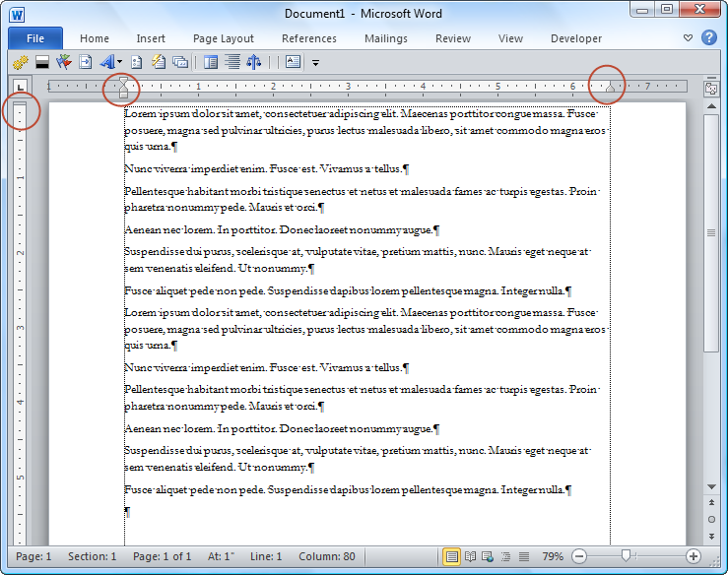Click the document properties page icon
Screen dimensions: 728x575
137,62
